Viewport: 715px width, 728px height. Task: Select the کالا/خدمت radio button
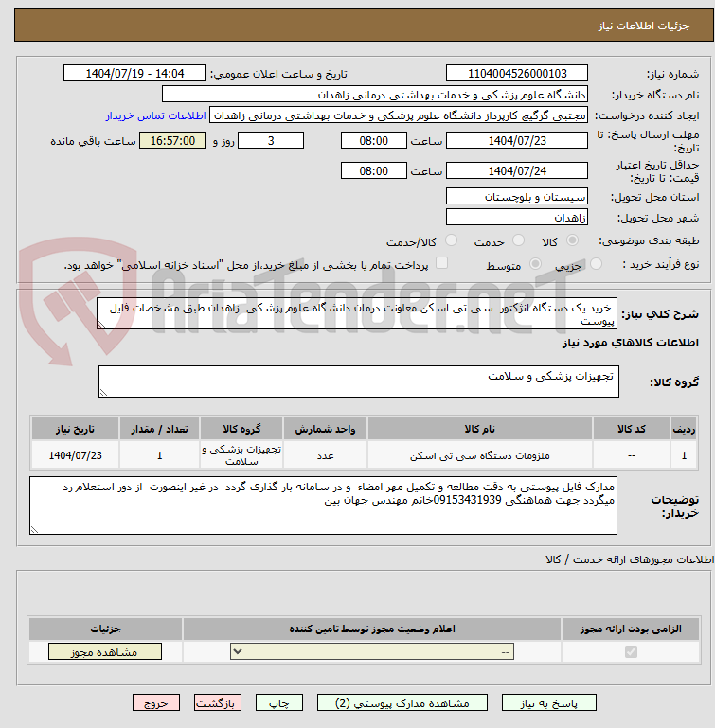451,240
